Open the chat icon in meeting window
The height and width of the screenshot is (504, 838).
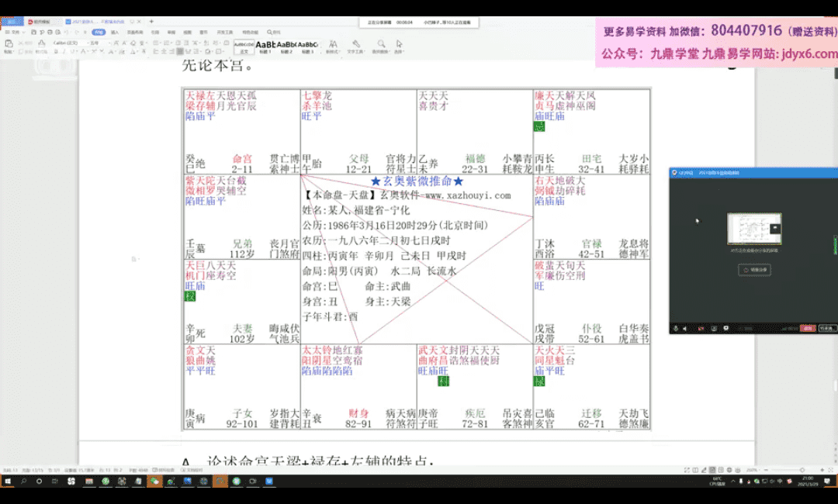[x=725, y=328]
